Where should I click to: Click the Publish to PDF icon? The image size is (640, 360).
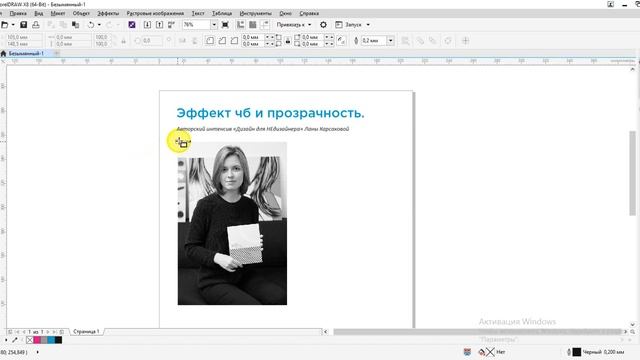pyautogui.click(x=171, y=25)
